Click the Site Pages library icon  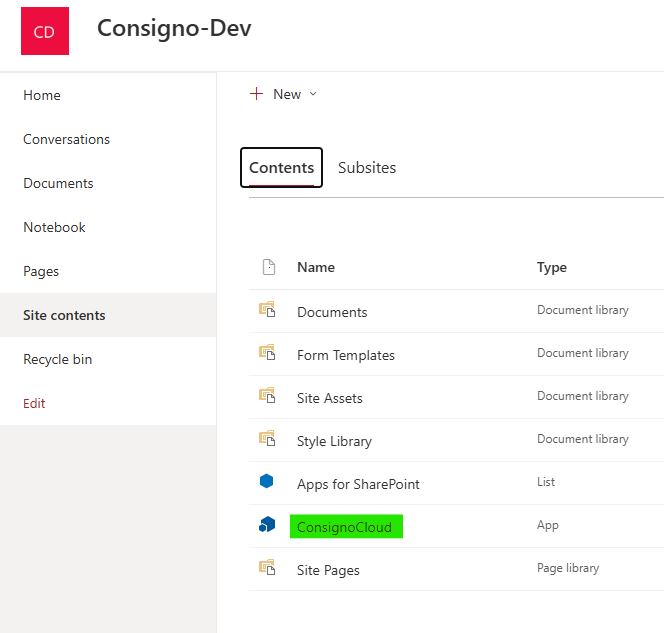click(x=267, y=567)
